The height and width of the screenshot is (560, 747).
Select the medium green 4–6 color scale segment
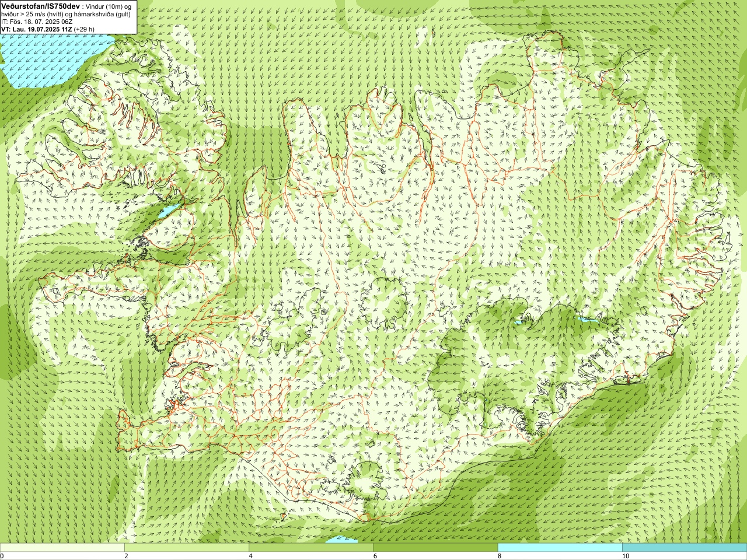pyautogui.click(x=311, y=548)
